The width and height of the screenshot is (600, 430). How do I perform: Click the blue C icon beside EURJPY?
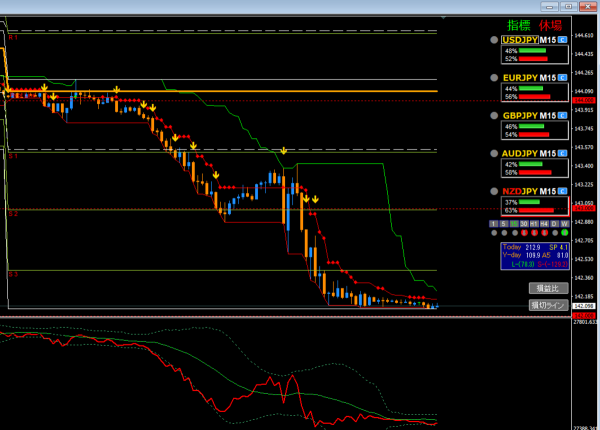point(563,77)
